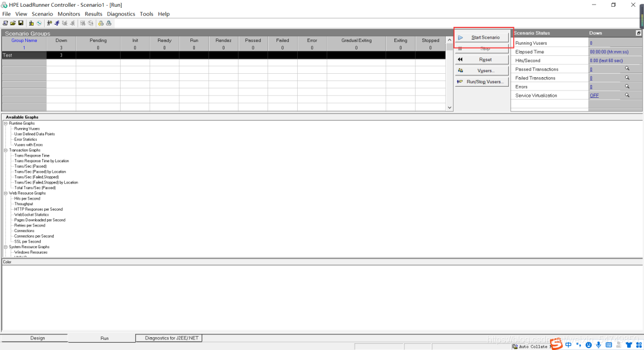Click the open scenario folder icon
The image size is (644, 350).
(13, 23)
